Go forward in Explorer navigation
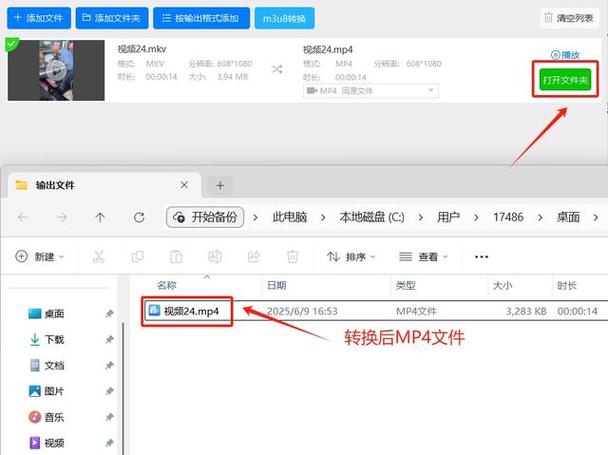Image resolution: width=608 pixels, height=455 pixels. [61, 217]
